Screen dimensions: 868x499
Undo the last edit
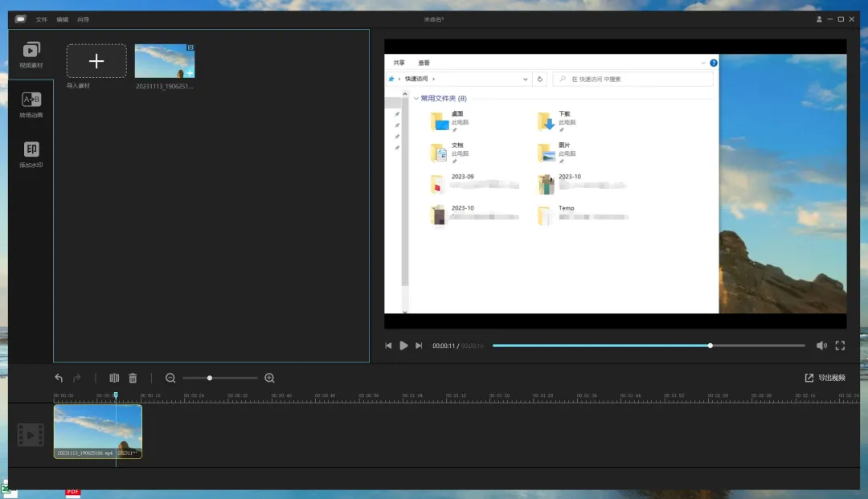59,378
